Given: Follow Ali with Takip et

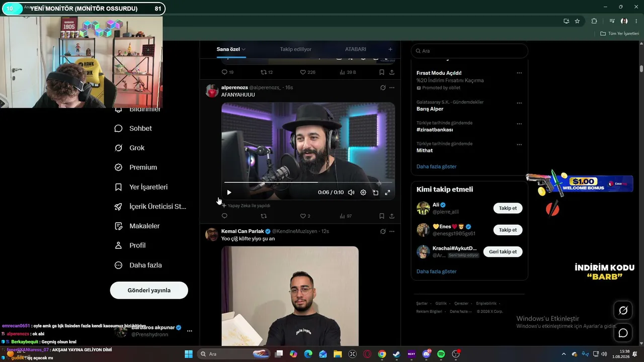Looking at the screenshot, I should [508, 208].
